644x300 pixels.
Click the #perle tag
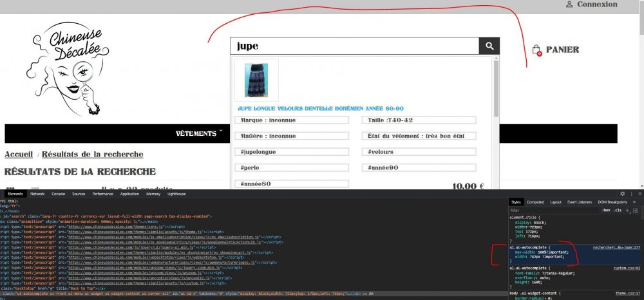[x=292, y=168]
